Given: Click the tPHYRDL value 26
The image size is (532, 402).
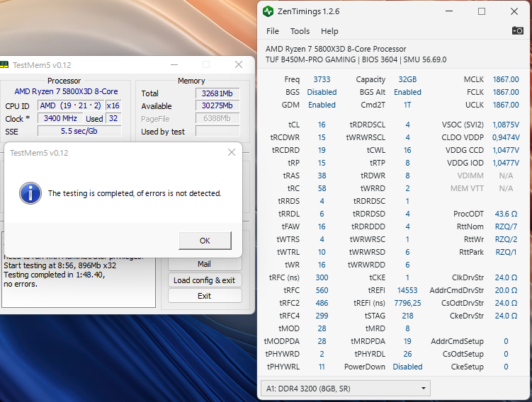Looking at the screenshot, I should click(x=407, y=354).
